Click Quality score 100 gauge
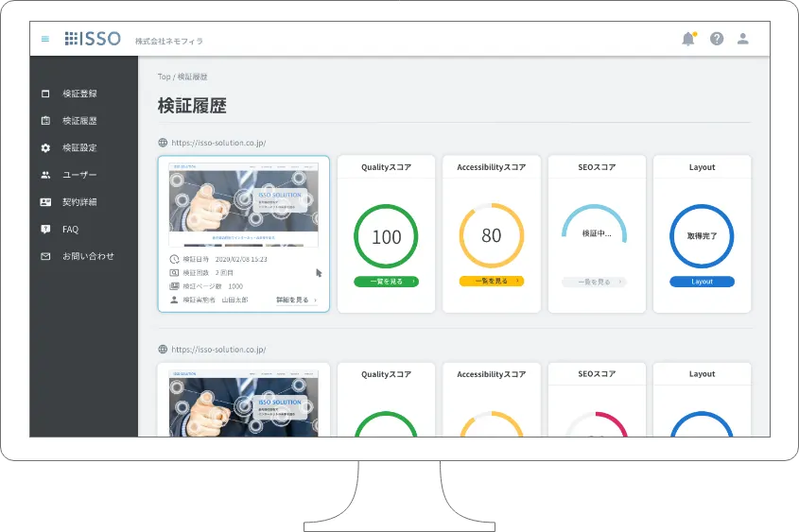The width and height of the screenshot is (799, 532). point(386,236)
